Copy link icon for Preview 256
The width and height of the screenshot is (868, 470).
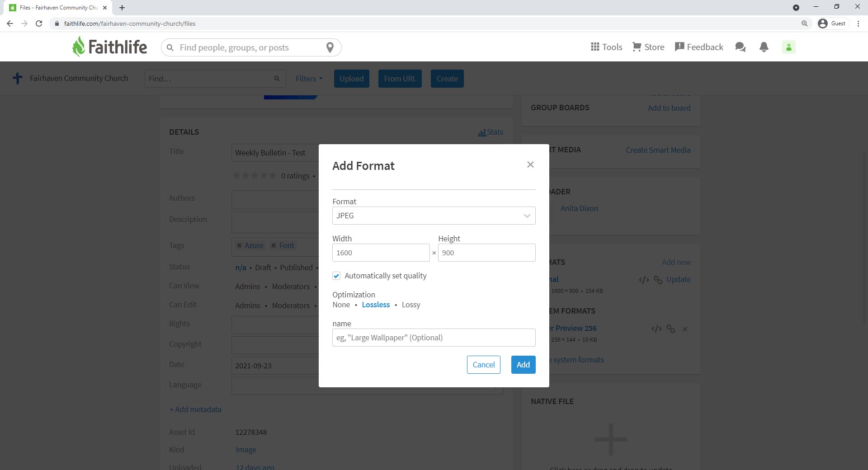[671, 329]
